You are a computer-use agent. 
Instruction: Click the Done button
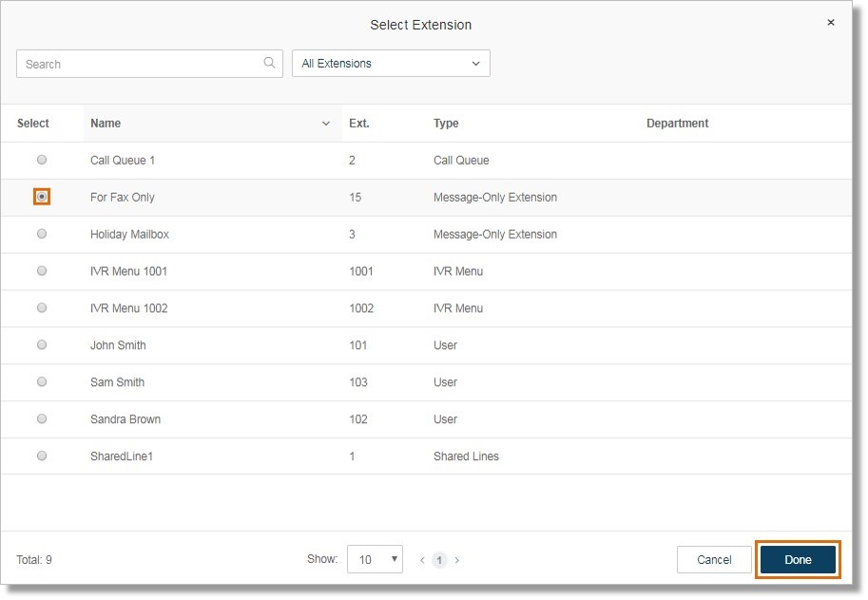coord(798,560)
